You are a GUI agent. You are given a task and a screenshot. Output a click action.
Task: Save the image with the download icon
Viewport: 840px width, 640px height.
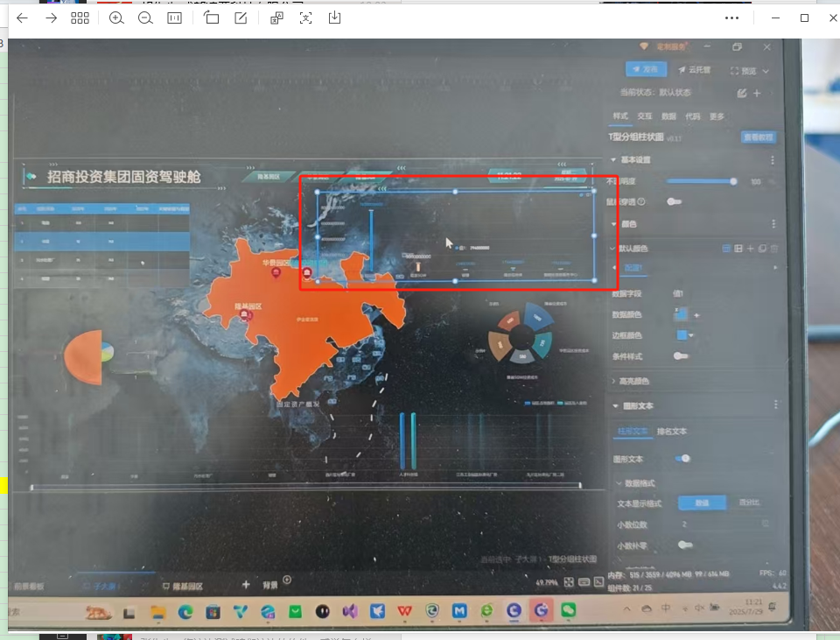[334, 18]
